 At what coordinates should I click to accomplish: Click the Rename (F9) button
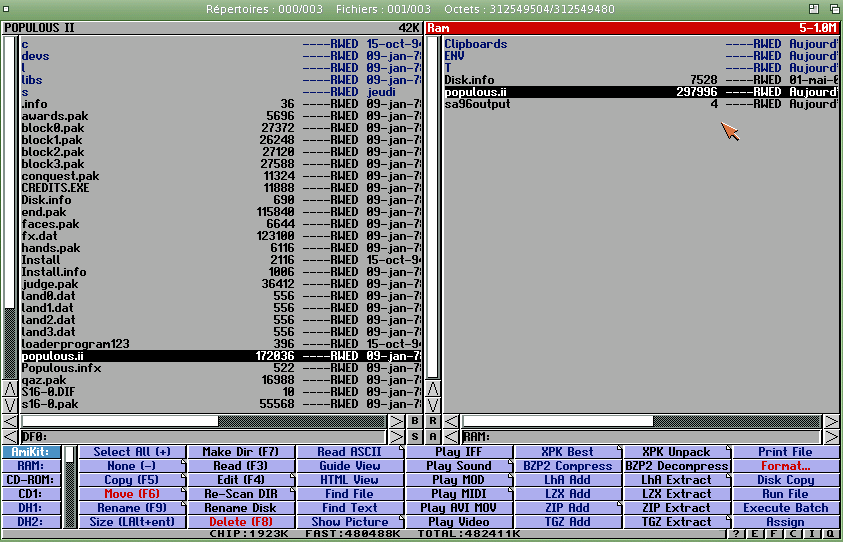pyautogui.click(x=132, y=508)
